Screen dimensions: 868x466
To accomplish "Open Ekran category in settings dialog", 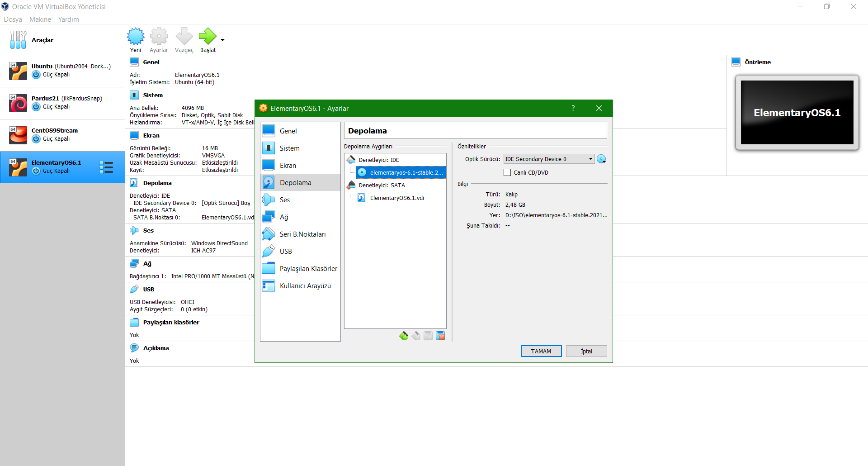I will pyautogui.click(x=300, y=165).
